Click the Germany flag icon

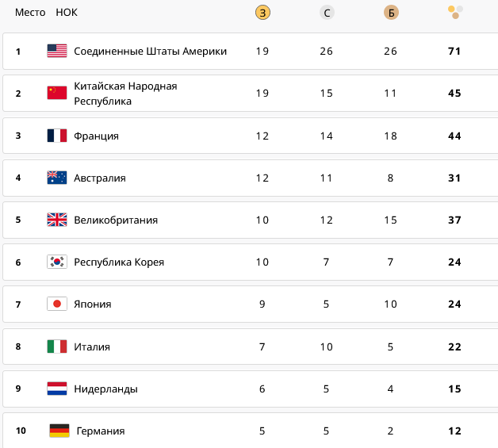(x=59, y=431)
